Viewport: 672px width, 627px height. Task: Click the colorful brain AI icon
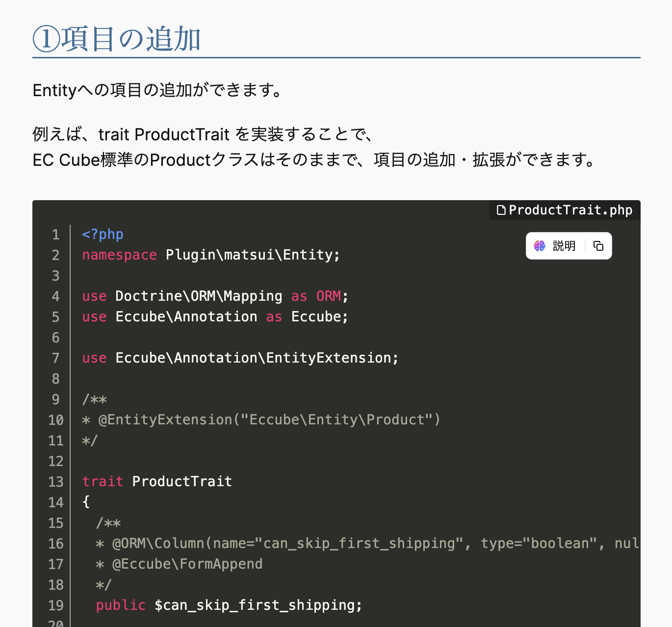pyautogui.click(x=540, y=246)
